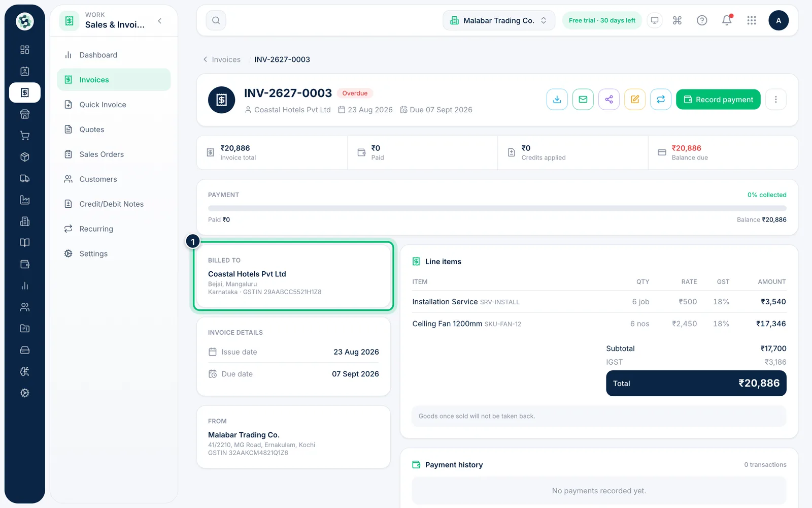Click the Record payment button

(718, 100)
